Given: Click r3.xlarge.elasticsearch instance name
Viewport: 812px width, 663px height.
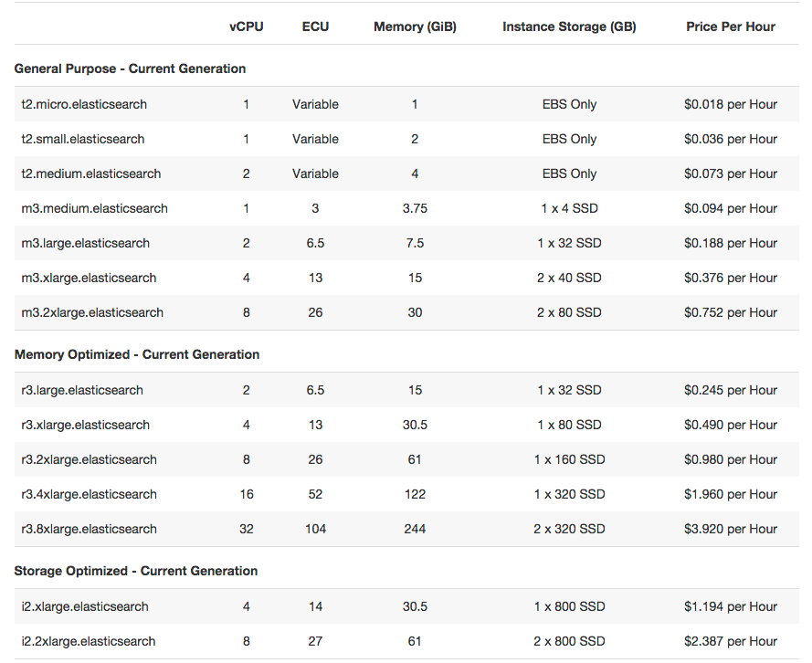Looking at the screenshot, I should pos(86,425).
